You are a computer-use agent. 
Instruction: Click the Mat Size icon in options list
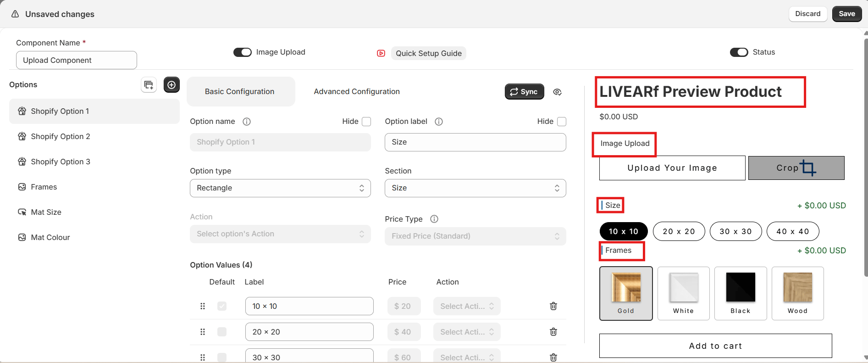(22, 212)
